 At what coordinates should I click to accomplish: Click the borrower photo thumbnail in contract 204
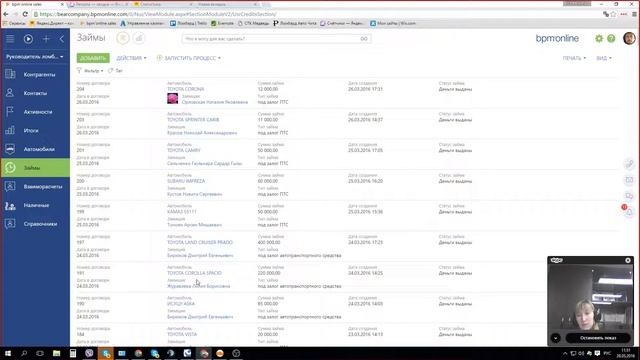point(173,98)
